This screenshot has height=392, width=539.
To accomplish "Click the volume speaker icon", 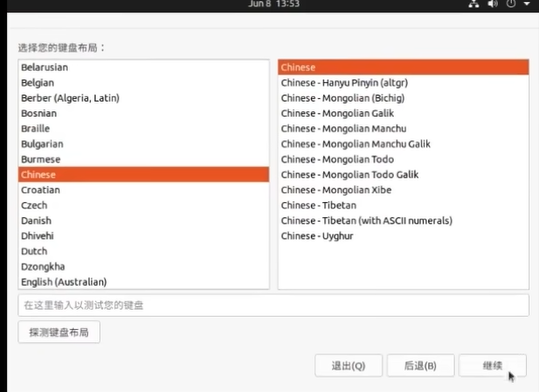I will coord(493,4).
